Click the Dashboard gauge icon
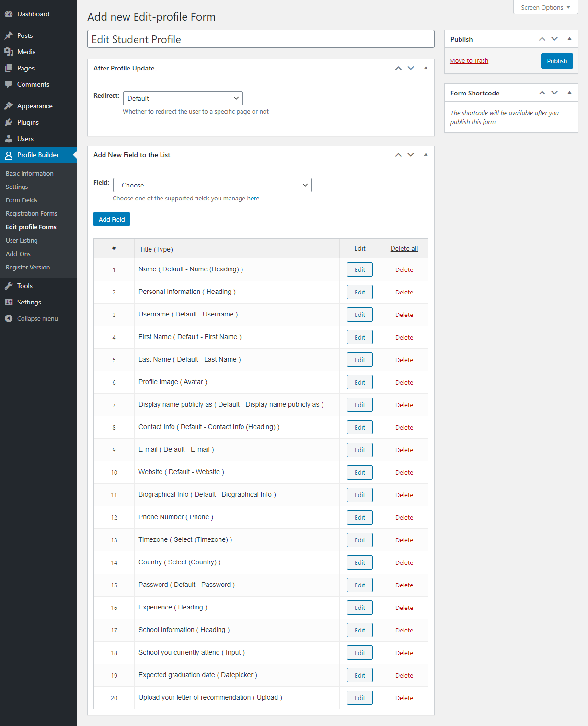Image resolution: width=588 pixels, height=726 pixels. pos(9,14)
